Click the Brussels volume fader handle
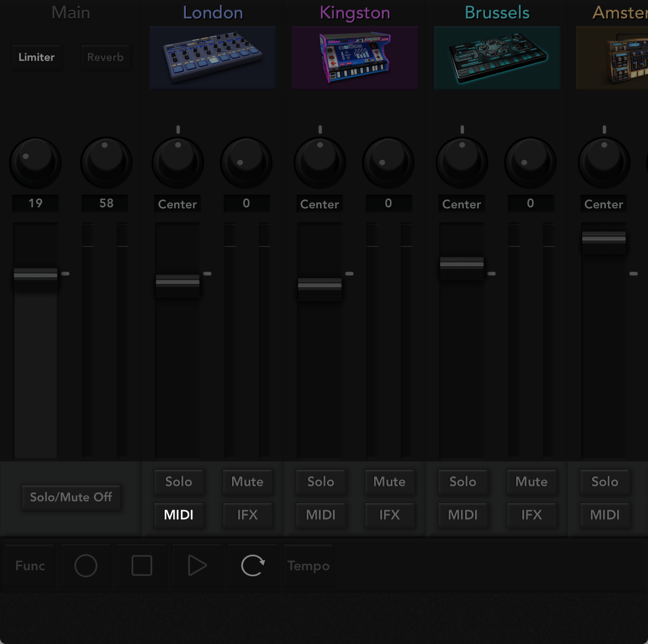648x644 pixels. (462, 263)
